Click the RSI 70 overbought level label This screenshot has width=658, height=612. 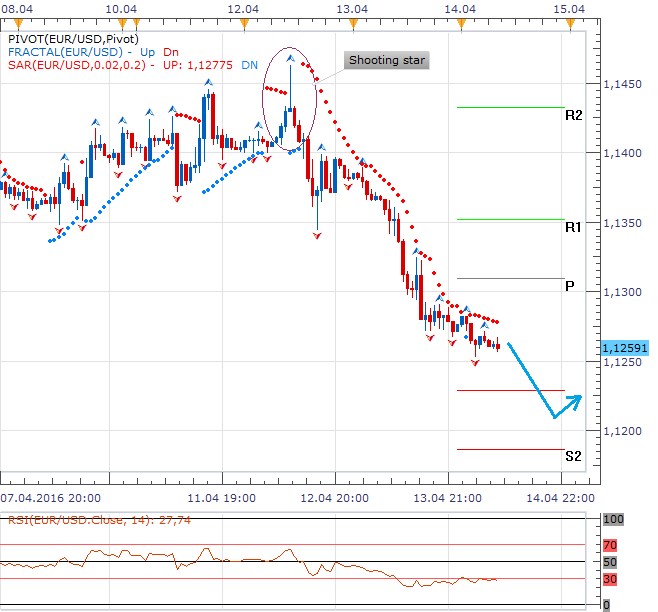coord(611,546)
